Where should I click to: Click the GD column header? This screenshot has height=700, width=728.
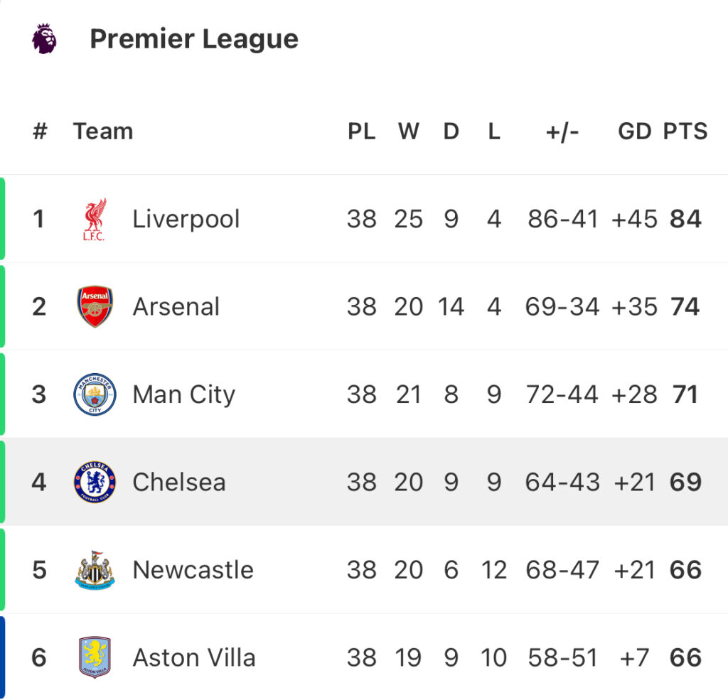click(635, 131)
